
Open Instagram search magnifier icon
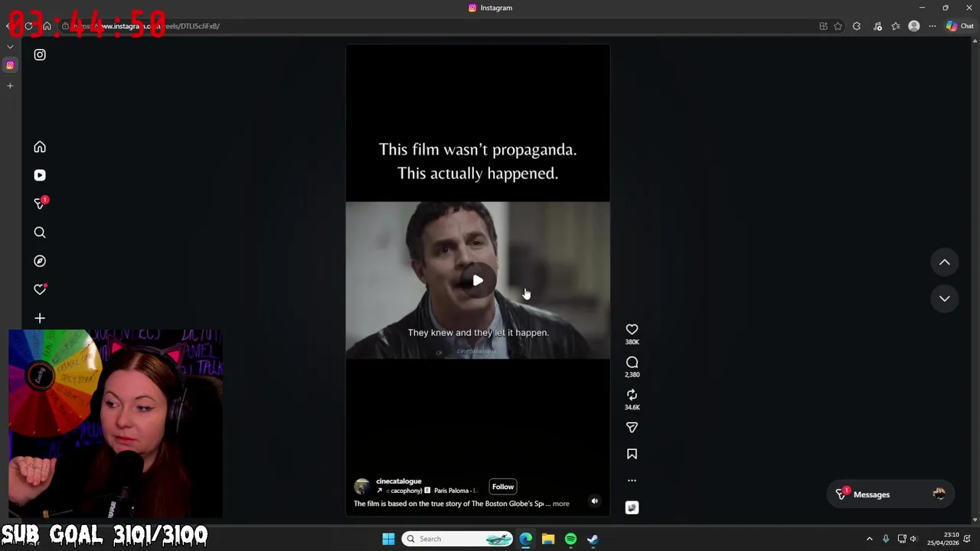point(40,233)
